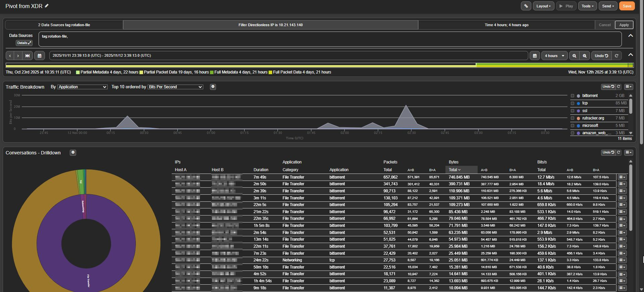This screenshot has height=292, width=644.
Task: Click the rutracker.org orange color dot
Action: (578, 118)
